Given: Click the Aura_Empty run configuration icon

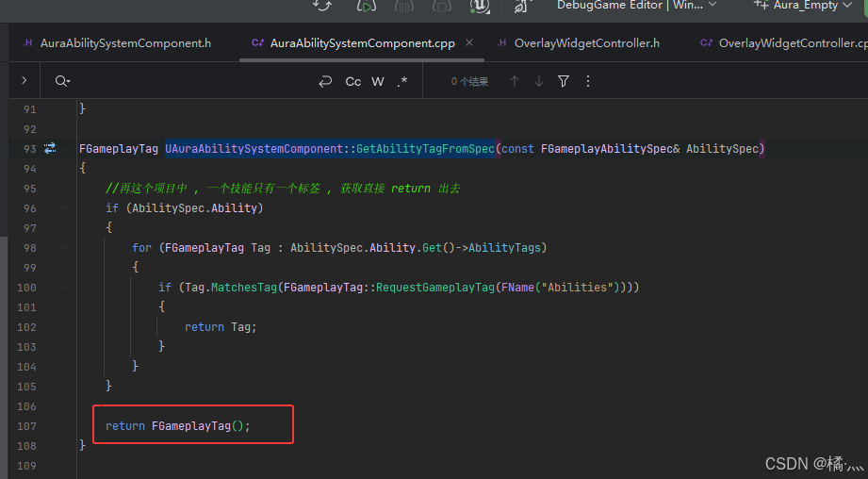Looking at the screenshot, I should click(x=761, y=5).
